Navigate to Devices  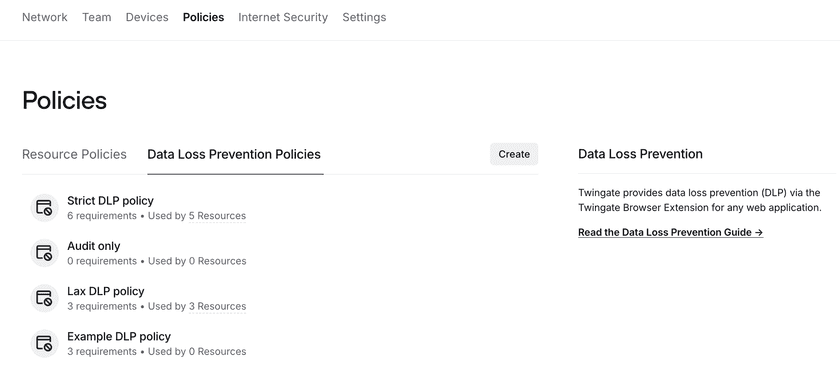click(147, 17)
